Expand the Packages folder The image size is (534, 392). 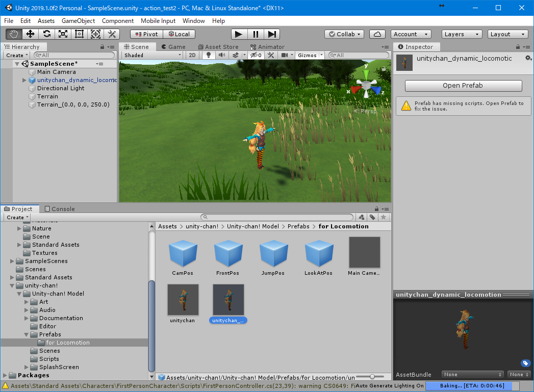(x=5, y=375)
